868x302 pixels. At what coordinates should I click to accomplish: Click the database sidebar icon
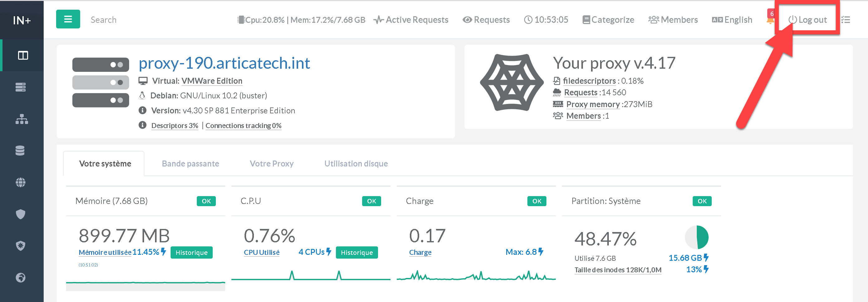click(20, 151)
